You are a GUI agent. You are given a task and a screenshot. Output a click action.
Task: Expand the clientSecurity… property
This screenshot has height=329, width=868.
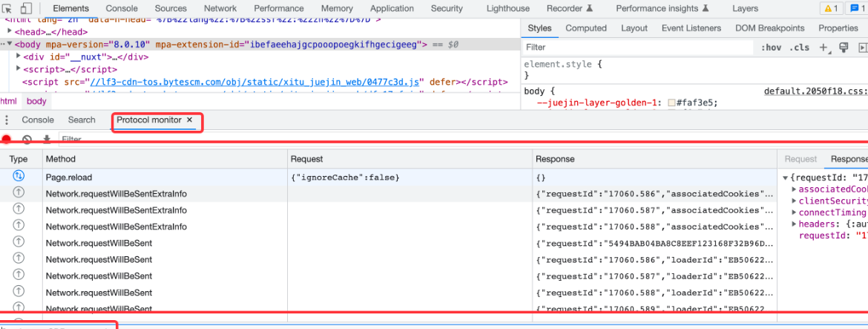(795, 201)
